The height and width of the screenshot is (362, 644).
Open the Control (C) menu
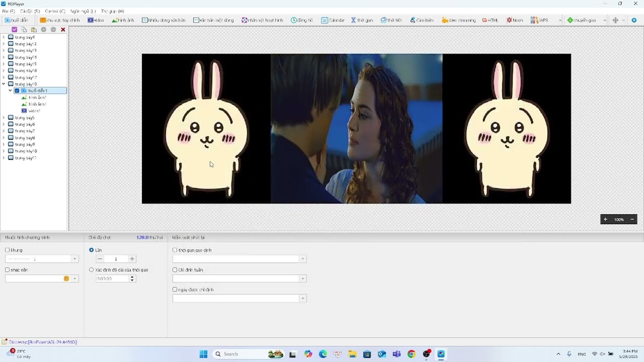click(55, 11)
